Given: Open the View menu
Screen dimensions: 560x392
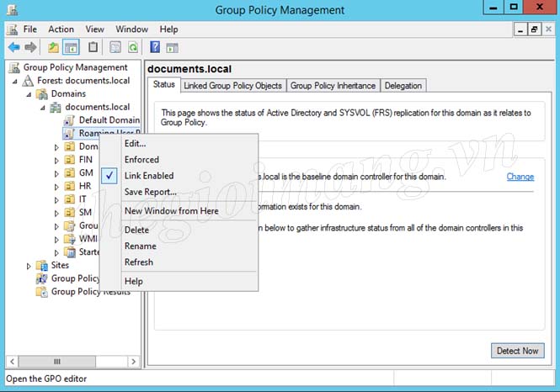Looking at the screenshot, I should tap(94, 29).
